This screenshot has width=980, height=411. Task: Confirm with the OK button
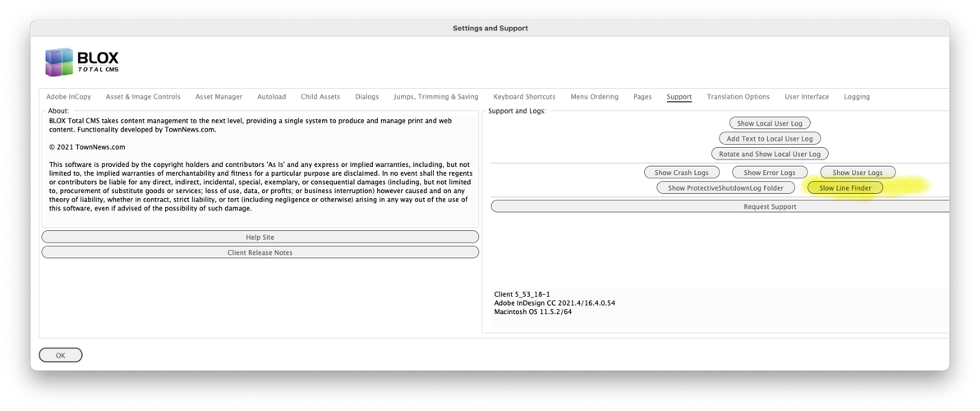(x=61, y=355)
